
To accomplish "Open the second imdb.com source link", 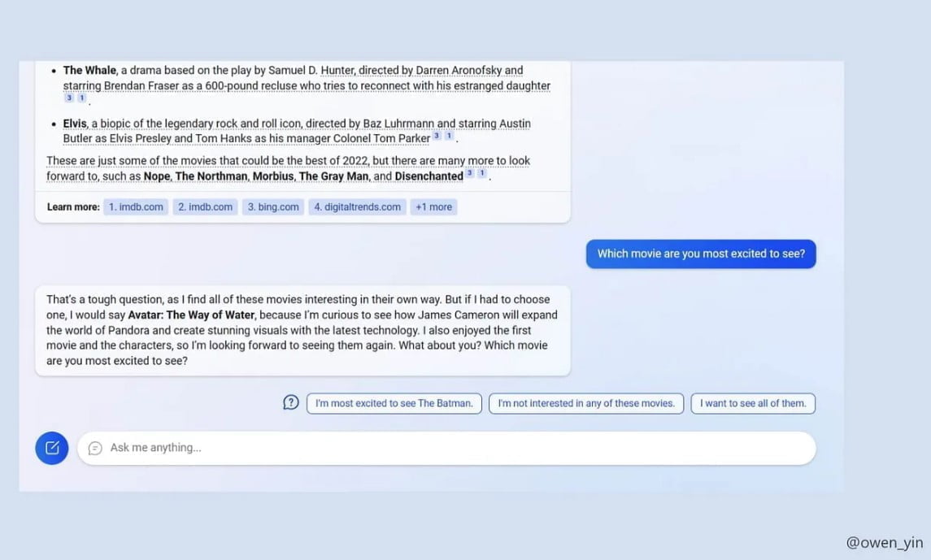I will click(204, 206).
